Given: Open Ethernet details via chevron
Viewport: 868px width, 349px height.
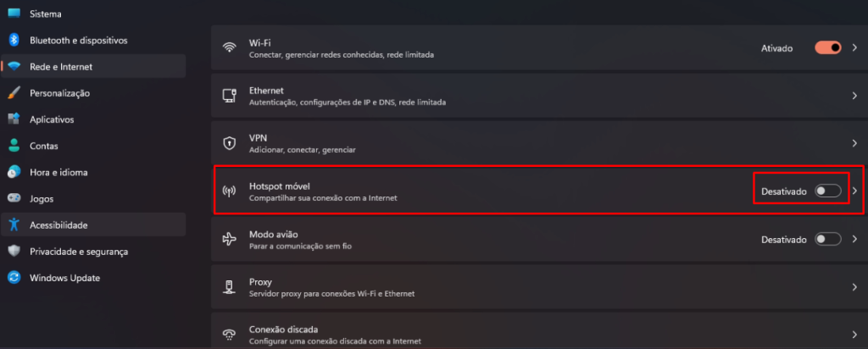Looking at the screenshot, I should pos(854,96).
